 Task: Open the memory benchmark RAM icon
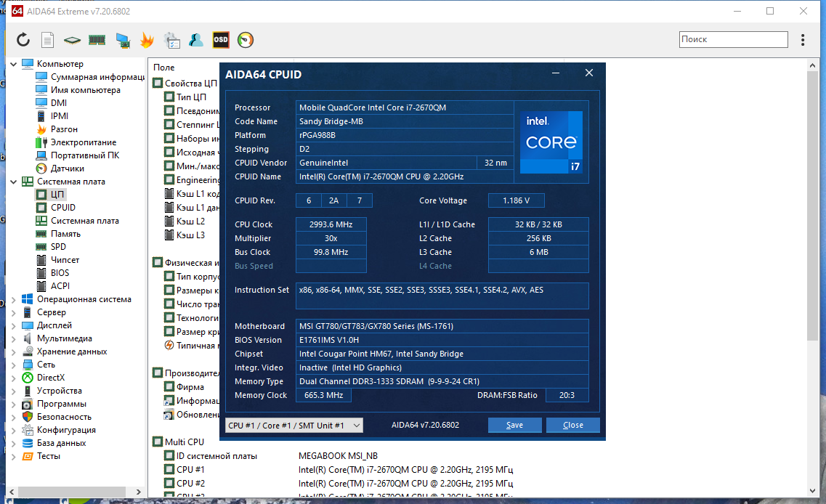[97, 40]
